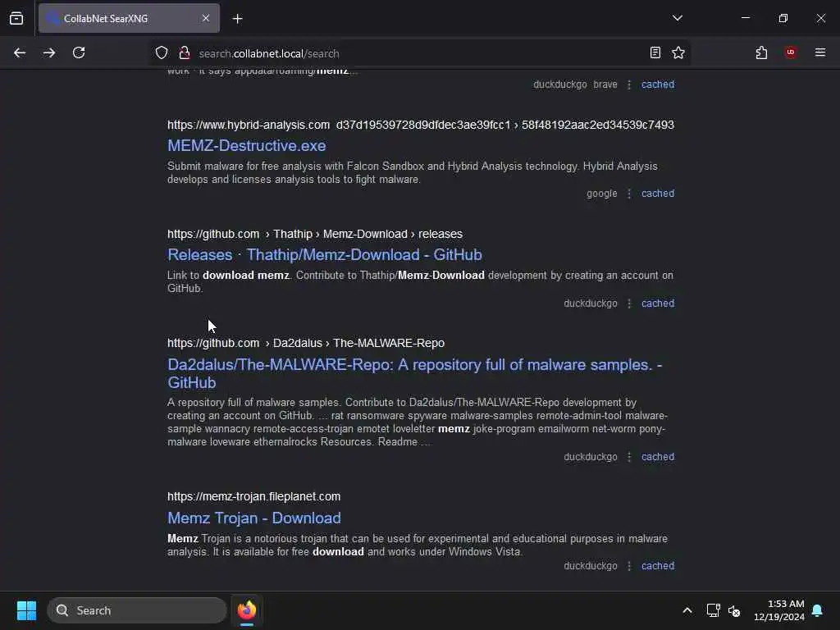The height and width of the screenshot is (630, 840).
Task: Open cached version of MEMZ-Destructive.exe result
Action: pyautogui.click(x=658, y=194)
